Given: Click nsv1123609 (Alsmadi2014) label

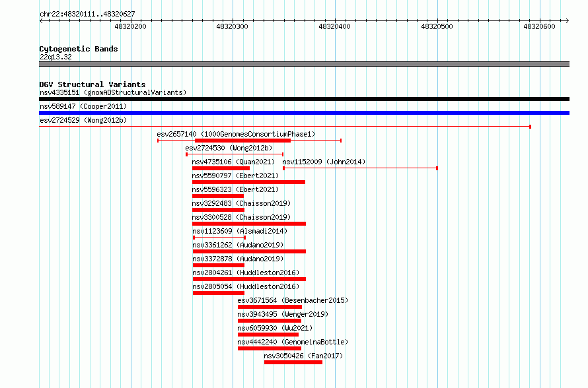Looking at the screenshot, I should 240,231.
